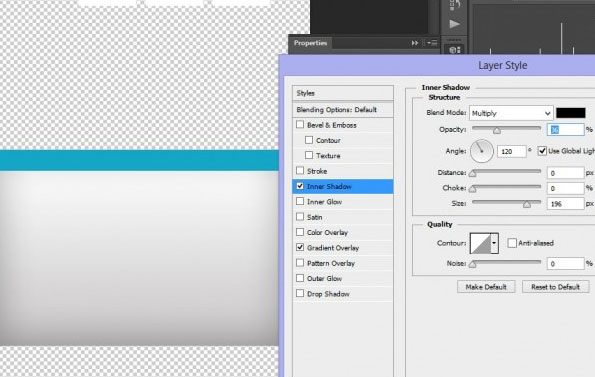Viewport: 595px width, 377px height.
Task: Toggle Use Global Light checkbox
Action: [x=542, y=151]
